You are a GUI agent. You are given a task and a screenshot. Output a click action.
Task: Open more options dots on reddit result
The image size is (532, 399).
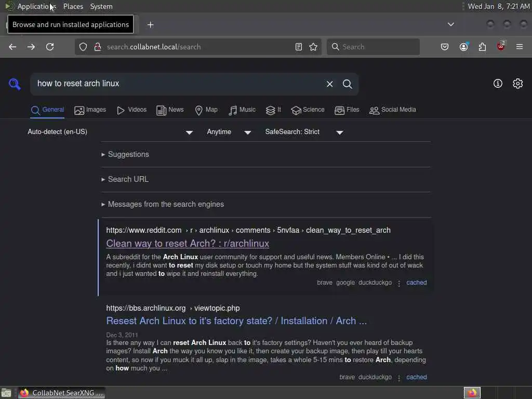[399, 283]
